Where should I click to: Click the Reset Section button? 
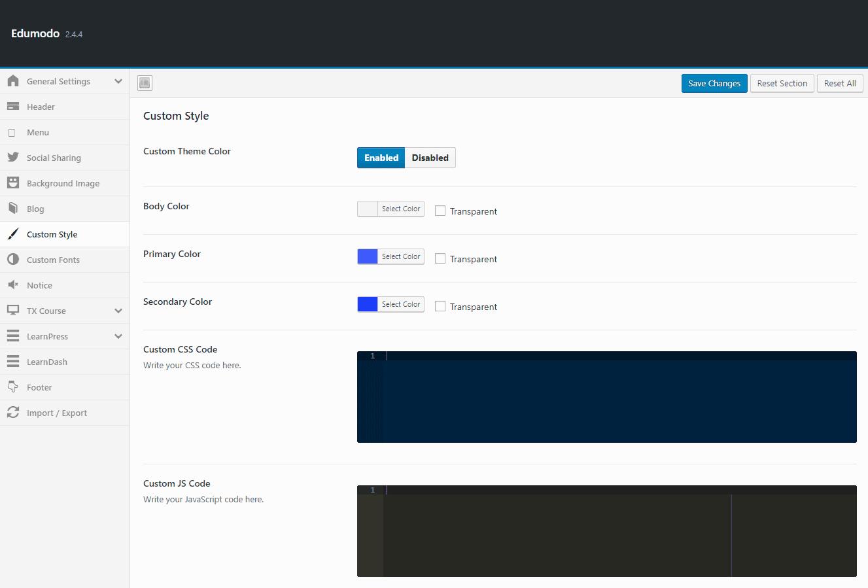[x=782, y=83]
